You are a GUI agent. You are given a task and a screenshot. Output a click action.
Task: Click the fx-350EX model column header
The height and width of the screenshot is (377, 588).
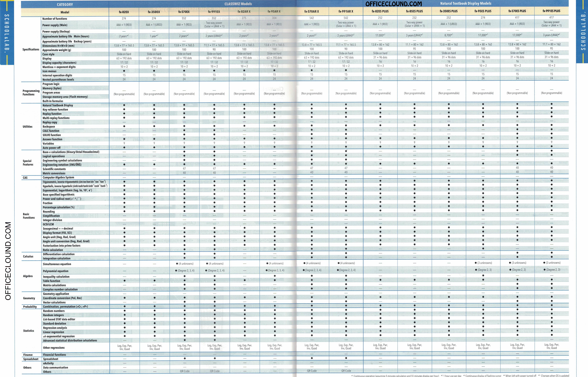point(154,12)
